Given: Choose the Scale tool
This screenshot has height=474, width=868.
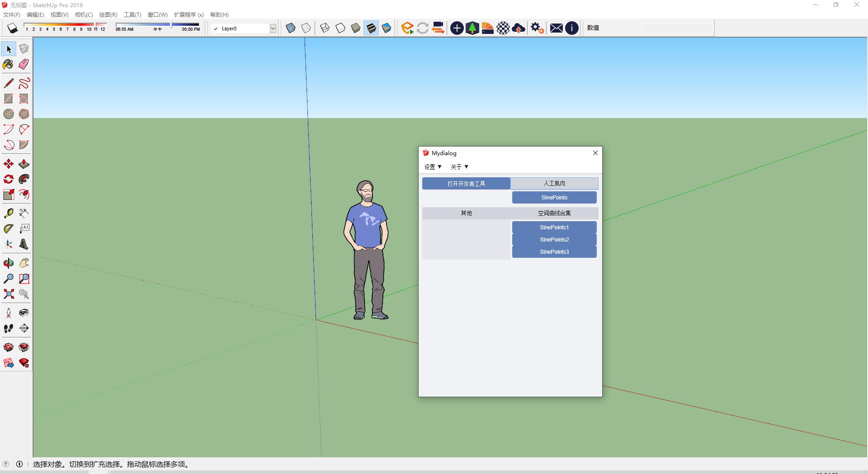Looking at the screenshot, I should click(9, 194).
